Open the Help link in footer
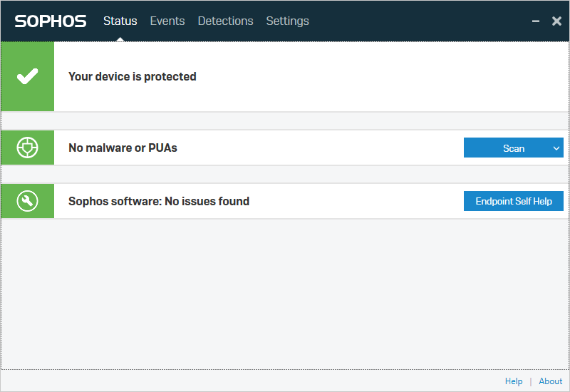 pyautogui.click(x=514, y=381)
